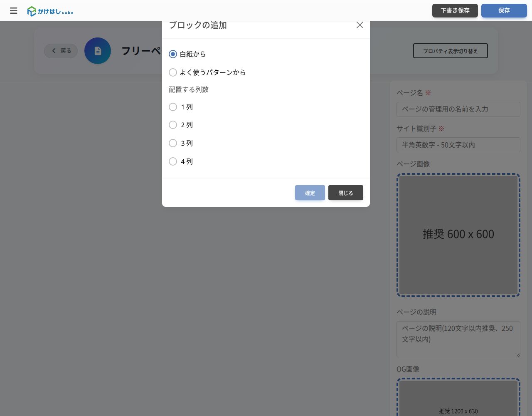Open the hamburger menu icon
Image resolution: width=532 pixels, height=416 pixels.
point(14,11)
